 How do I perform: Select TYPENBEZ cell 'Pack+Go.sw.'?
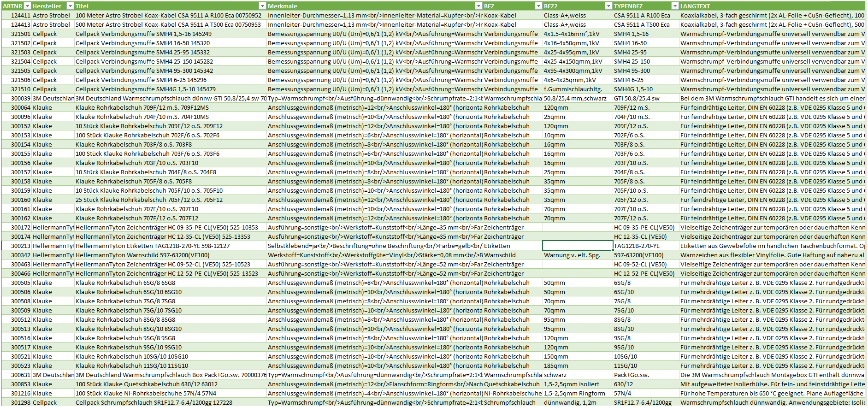(646, 375)
